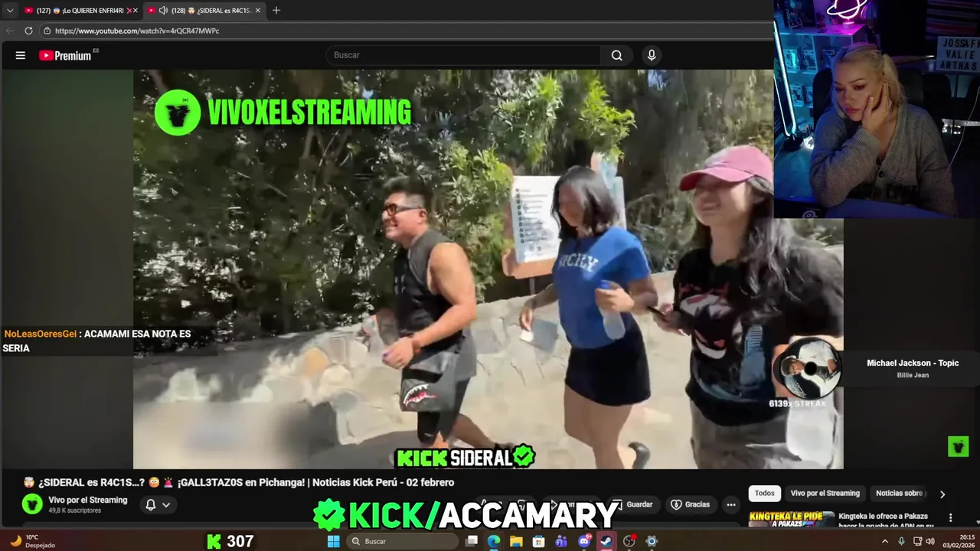Open the notification bell subscription dropdown
Viewport: 980px width, 551px height.
point(158,504)
